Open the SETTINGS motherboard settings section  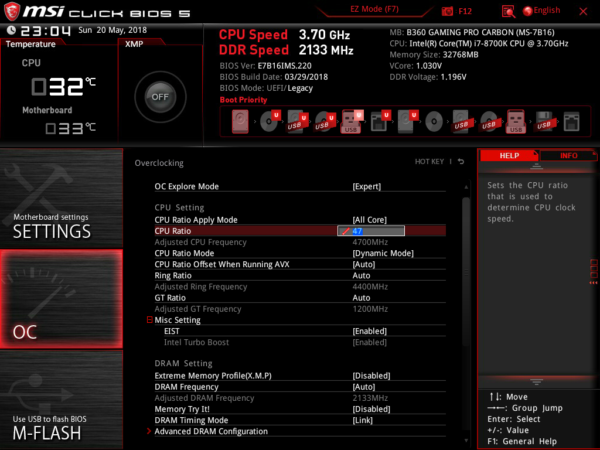click(x=61, y=198)
